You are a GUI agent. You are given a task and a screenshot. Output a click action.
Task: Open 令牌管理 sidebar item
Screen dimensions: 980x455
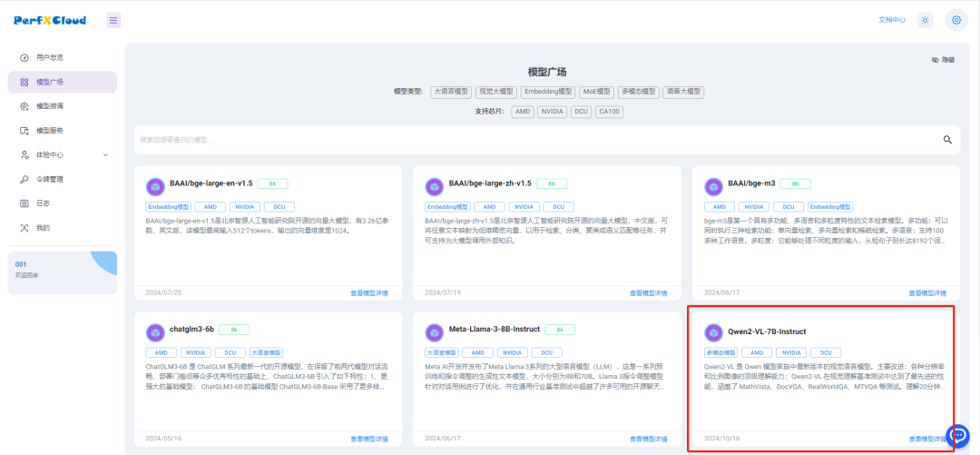[x=63, y=179]
